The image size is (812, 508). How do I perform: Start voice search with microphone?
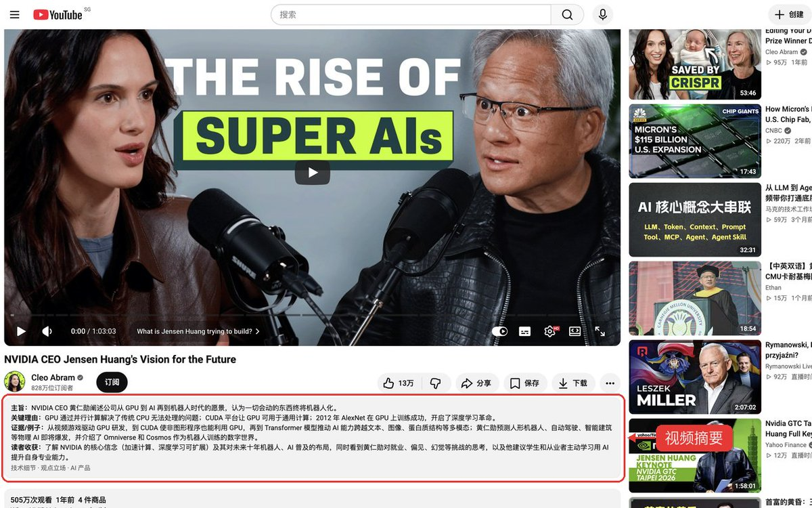point(602,14)
